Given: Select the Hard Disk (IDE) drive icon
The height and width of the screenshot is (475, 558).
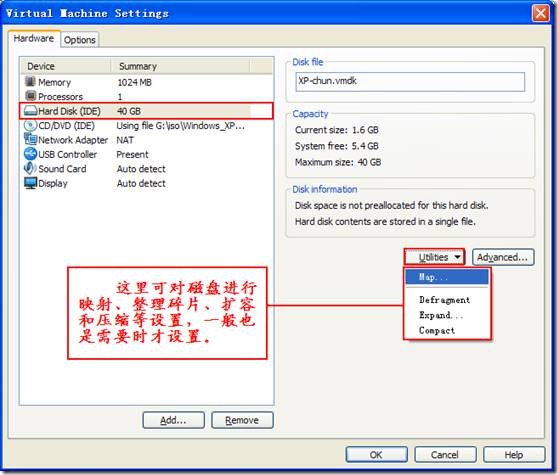Looking at the screenshot, I should [31, 111].
